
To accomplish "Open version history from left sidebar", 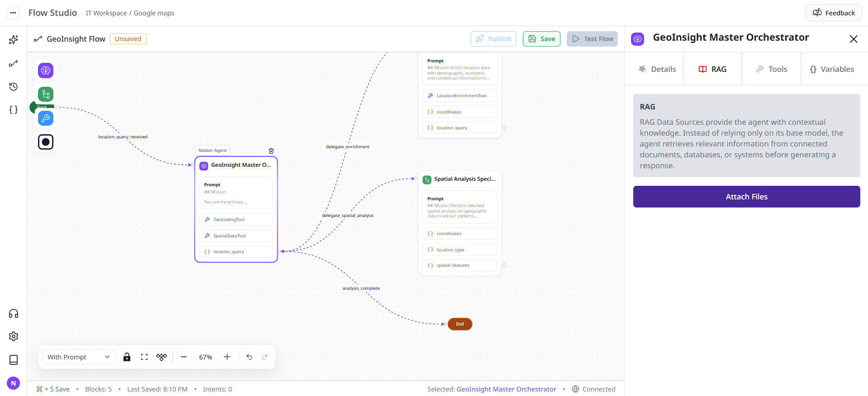I will [x=14, y=86].
